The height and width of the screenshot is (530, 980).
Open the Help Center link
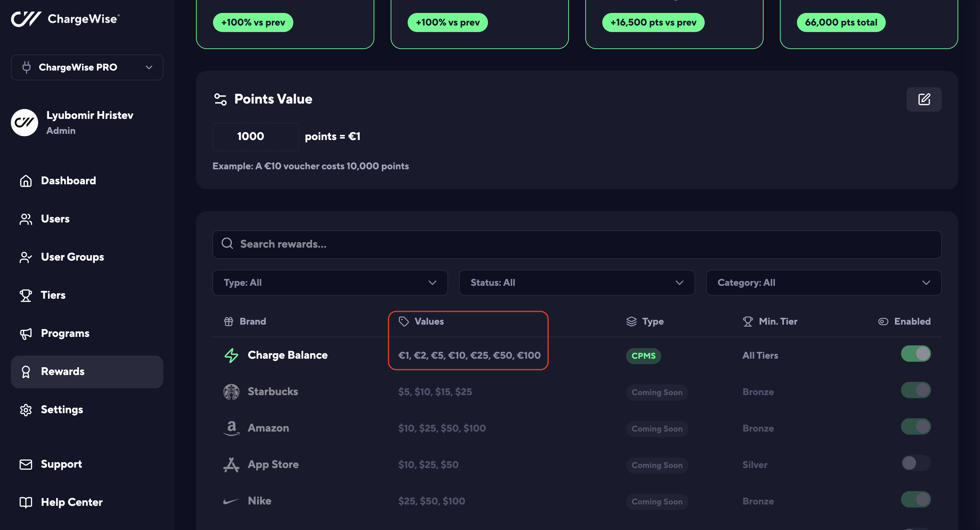(71, 502)
